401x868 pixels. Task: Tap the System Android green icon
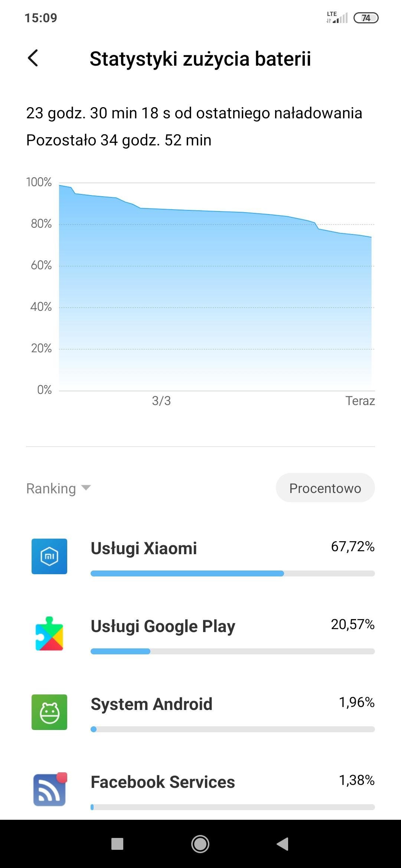click(x=49, y=712)
